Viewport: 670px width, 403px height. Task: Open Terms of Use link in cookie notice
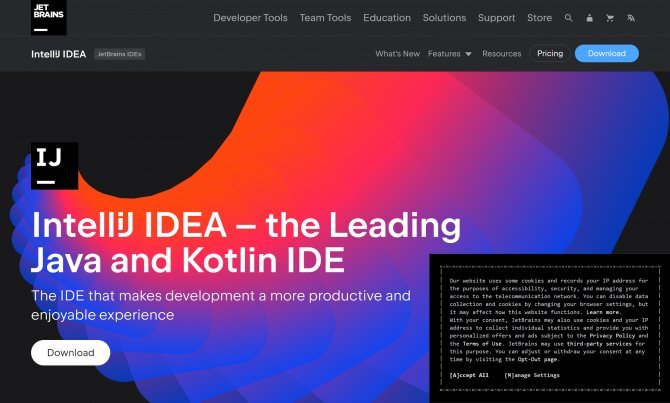click(x=482, y=344)
